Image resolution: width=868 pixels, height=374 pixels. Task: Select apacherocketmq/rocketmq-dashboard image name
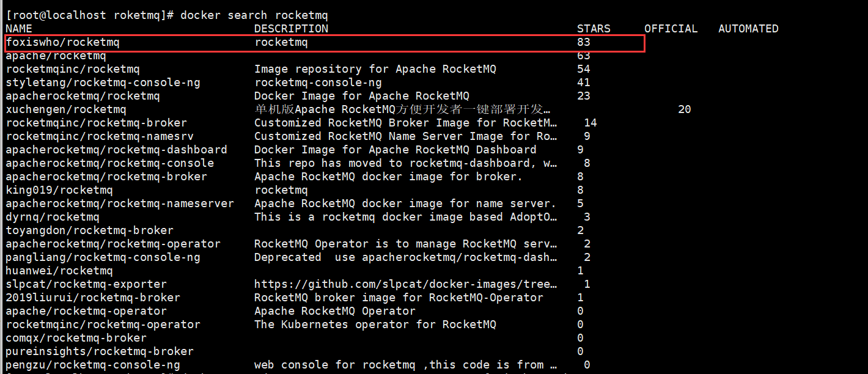(x=116, y=150)
